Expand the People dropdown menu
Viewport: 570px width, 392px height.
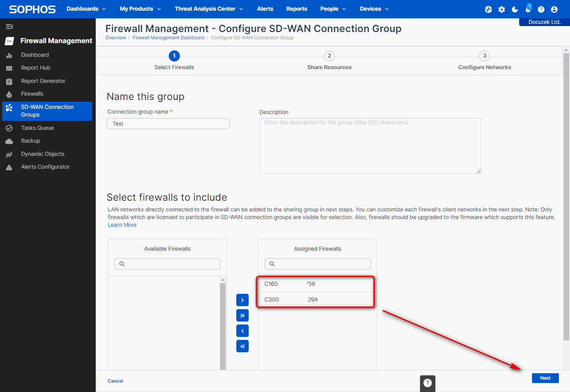click(333, 9)
